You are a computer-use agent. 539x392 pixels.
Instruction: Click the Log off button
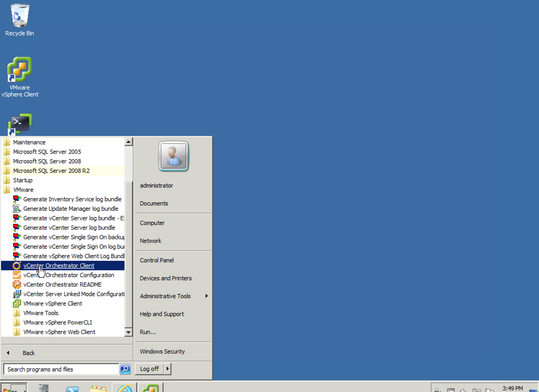[x=149, y=369]
